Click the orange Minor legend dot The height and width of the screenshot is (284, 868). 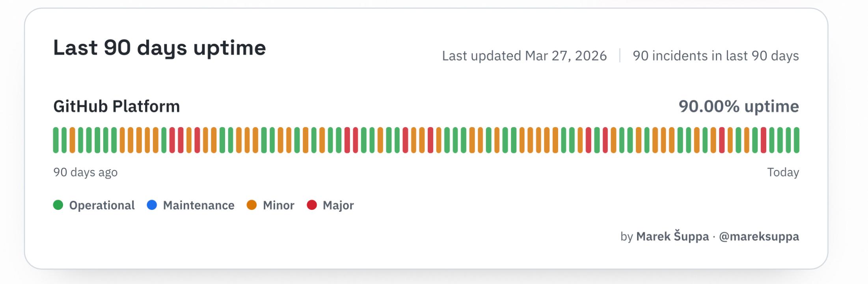point(251,205)
